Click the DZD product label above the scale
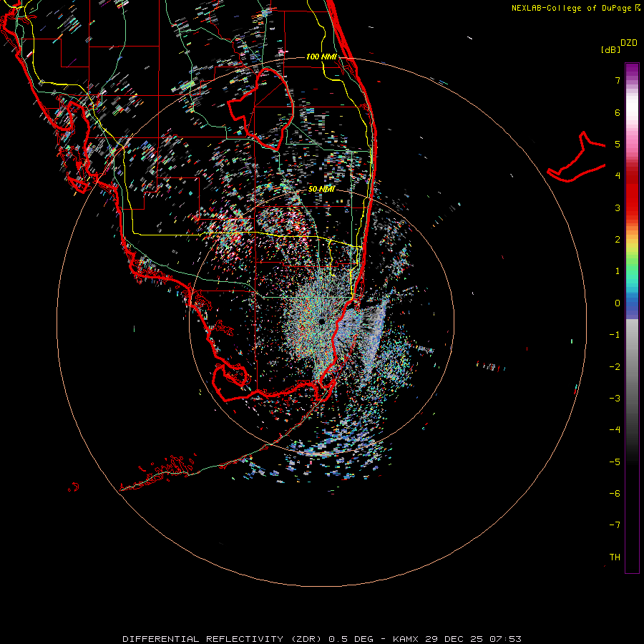Viewport: 644px width, 644px height. tap(629, 43)
